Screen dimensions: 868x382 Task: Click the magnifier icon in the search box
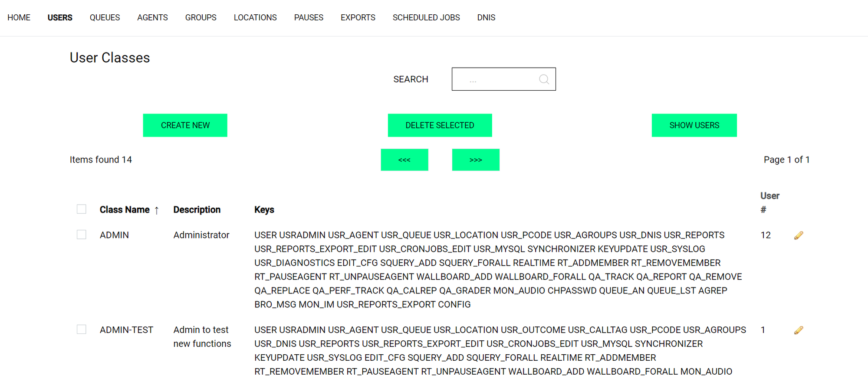coord(544,79)
